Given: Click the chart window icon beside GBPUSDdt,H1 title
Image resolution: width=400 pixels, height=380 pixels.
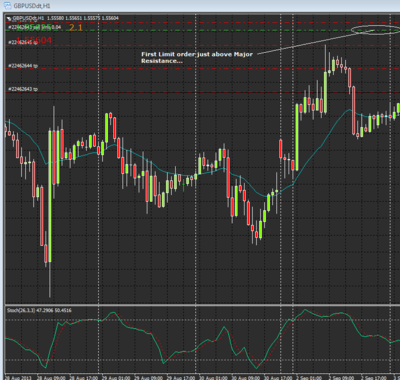Looking at the screenshot, I should [x=7, y=5].
